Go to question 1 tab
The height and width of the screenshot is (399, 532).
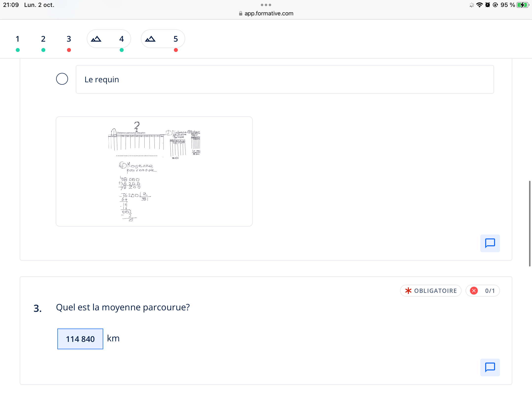click(x=17, y=39)
